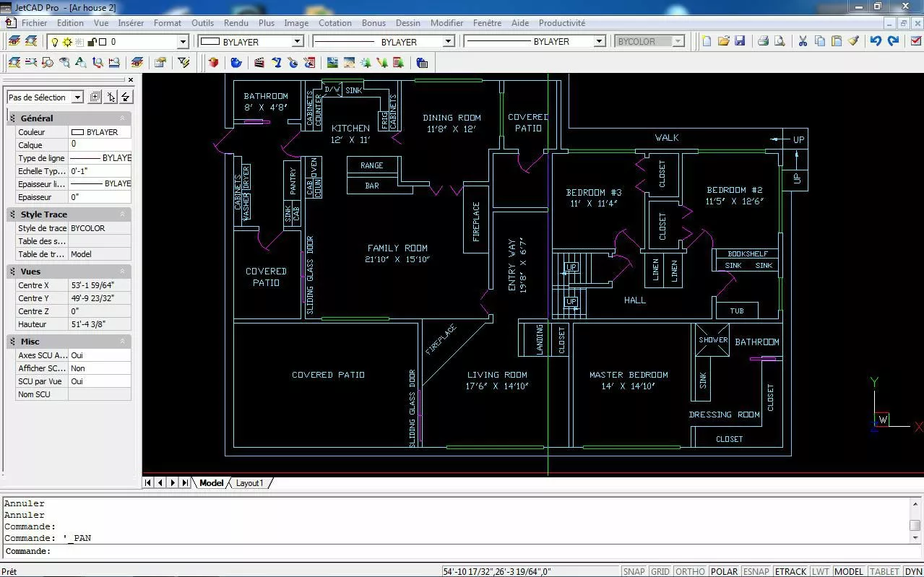
Task: Turn on LWT lineweight display
Action: pyautogui.click(x=821, y=571)
